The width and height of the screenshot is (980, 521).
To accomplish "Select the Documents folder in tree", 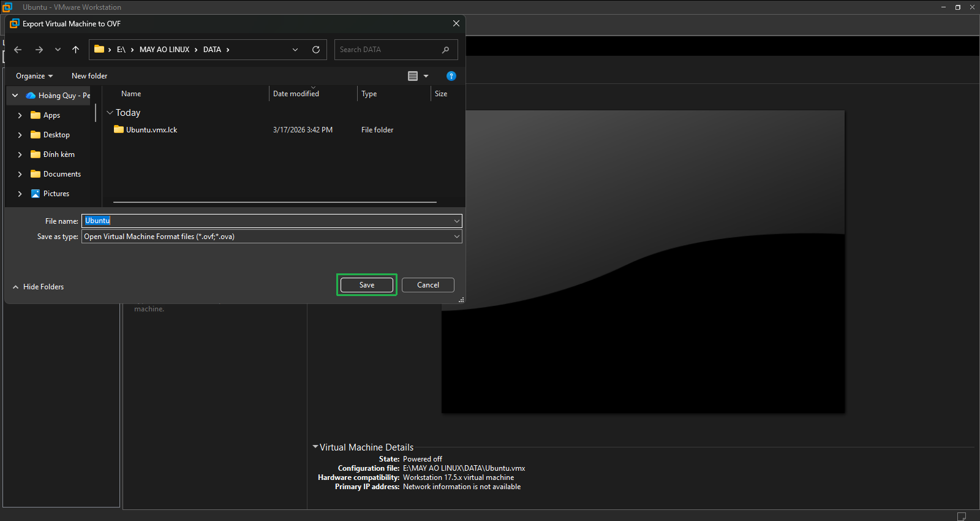I will tap(56, 174).
